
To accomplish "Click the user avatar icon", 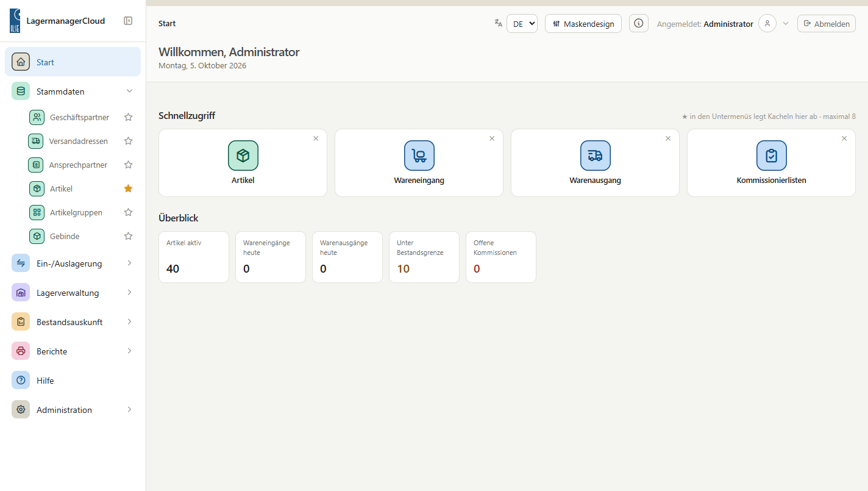I will tap(767, 23).
